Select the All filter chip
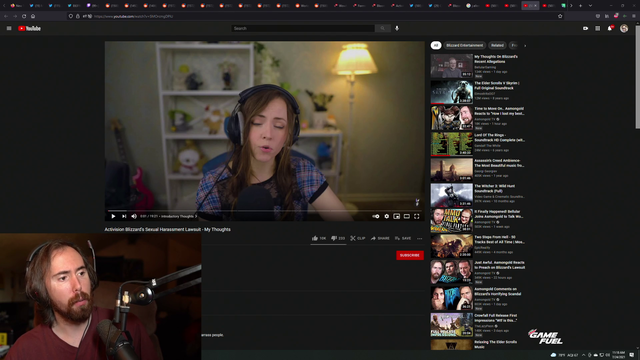Screen dimensions: 640x360 click(436, 45)
